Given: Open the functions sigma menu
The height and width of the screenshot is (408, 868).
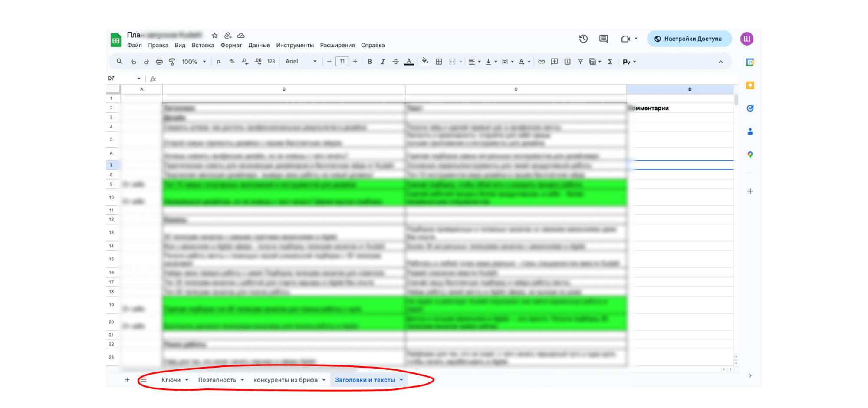Looking at the screenshot, I should coord(610,62).
